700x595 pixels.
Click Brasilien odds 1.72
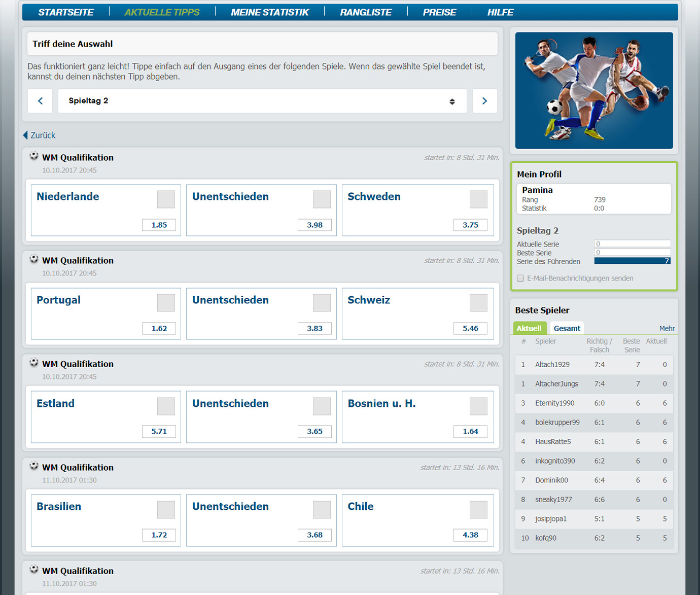coord(159,535)
